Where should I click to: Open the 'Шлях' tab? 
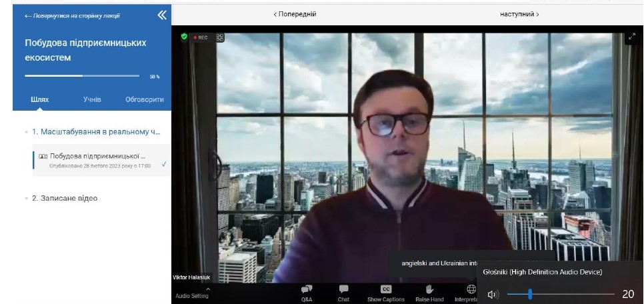pos(40,99)
